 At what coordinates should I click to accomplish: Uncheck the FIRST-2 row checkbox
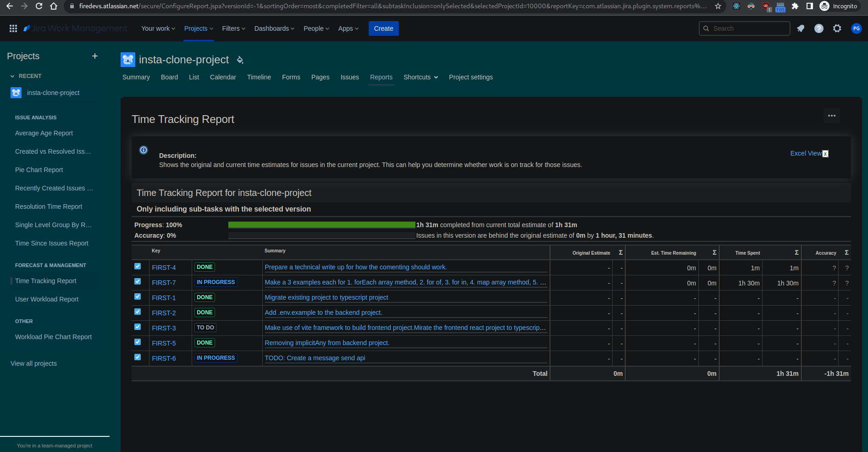tap(138, 312)
